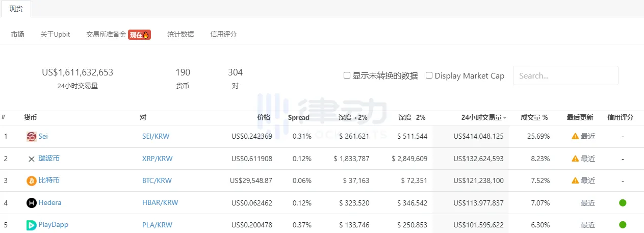
Task: Open the 关于Upbit tab
Action: coord(55,34)
